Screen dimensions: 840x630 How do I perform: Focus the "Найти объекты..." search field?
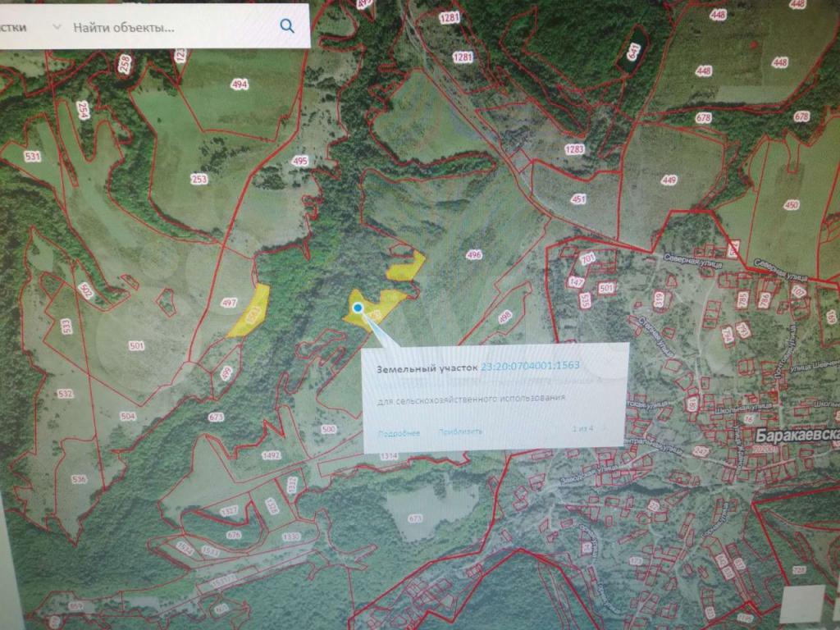[x=164, y=26]
